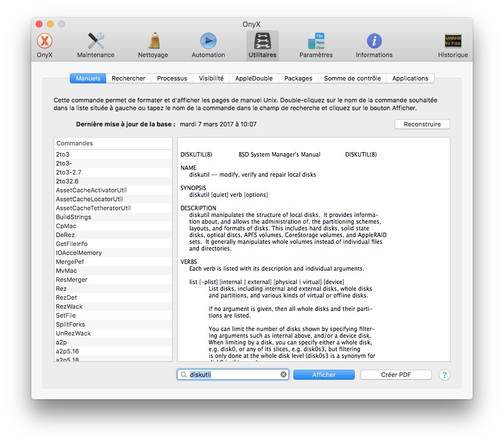504x444 pixels.
Task: Select the 2to3 command in the list
Action: [x=113, y=154]
